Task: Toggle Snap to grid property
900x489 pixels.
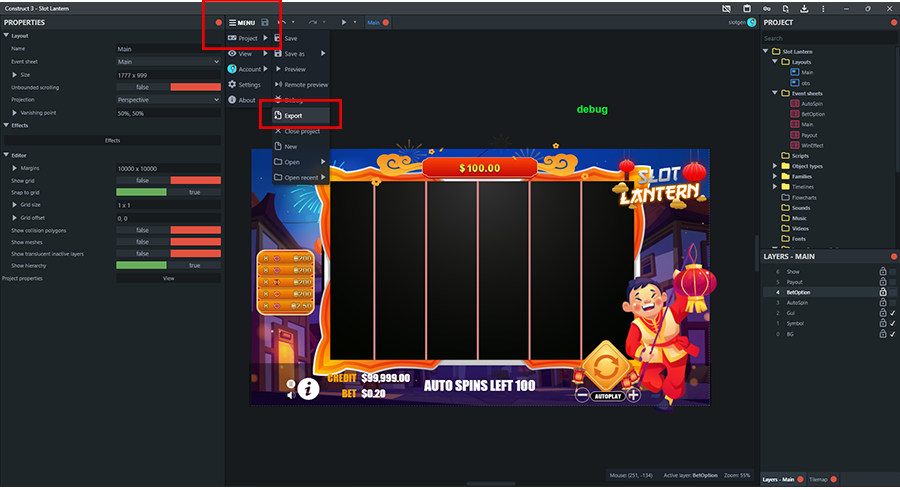Action: [x=168, y=192]
